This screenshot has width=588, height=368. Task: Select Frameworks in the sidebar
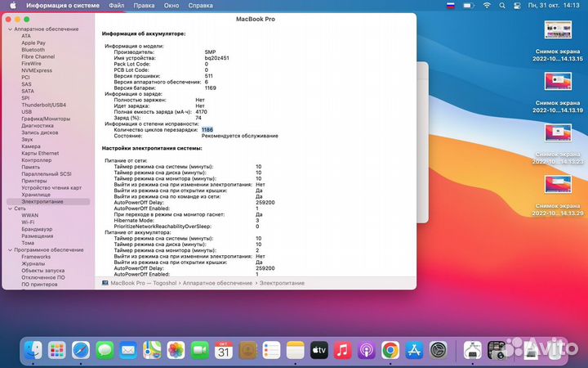tap(36, 257)
